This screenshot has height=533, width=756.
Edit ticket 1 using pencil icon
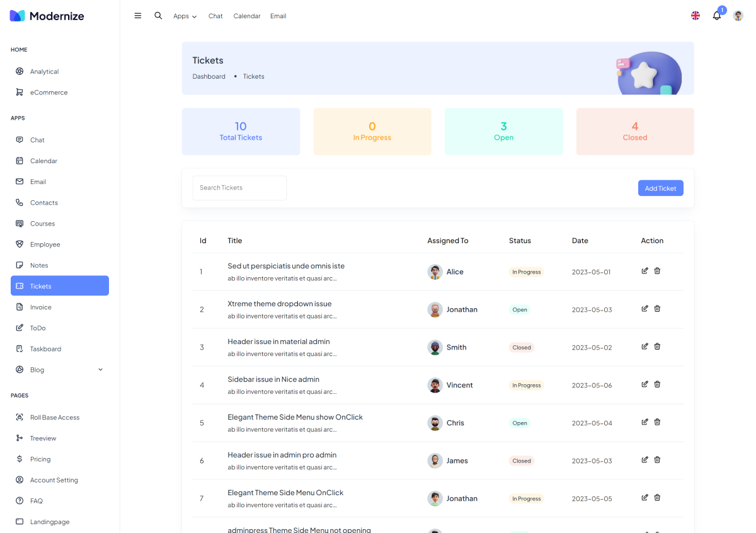click(644, 271)
